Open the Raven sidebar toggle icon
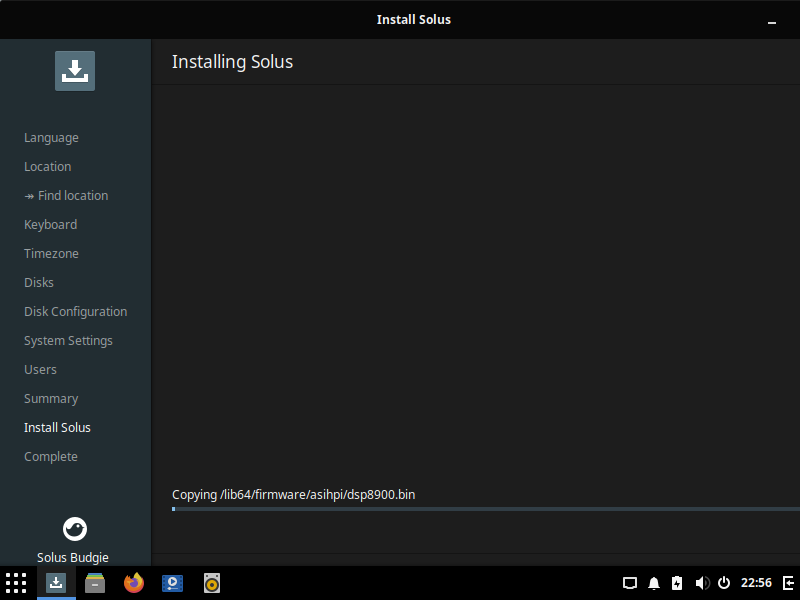This screenshot has width=800, height=600. tap(788, 583)
